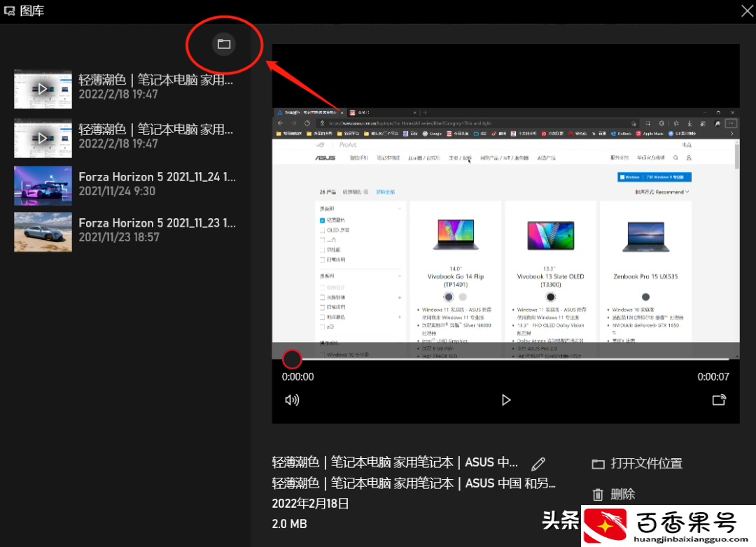The image size is (756, 547).
Task: Play the selected video
Action: point(506,400)
